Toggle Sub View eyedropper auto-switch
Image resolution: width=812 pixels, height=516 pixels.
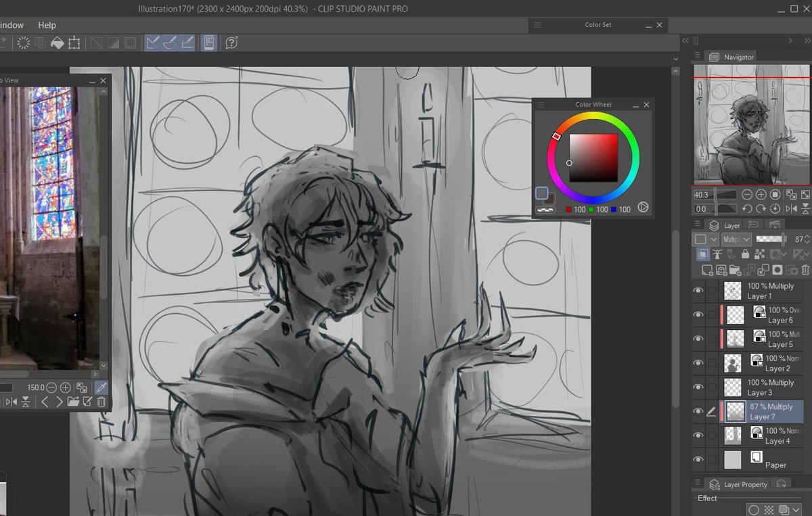(x=101, y=388)
